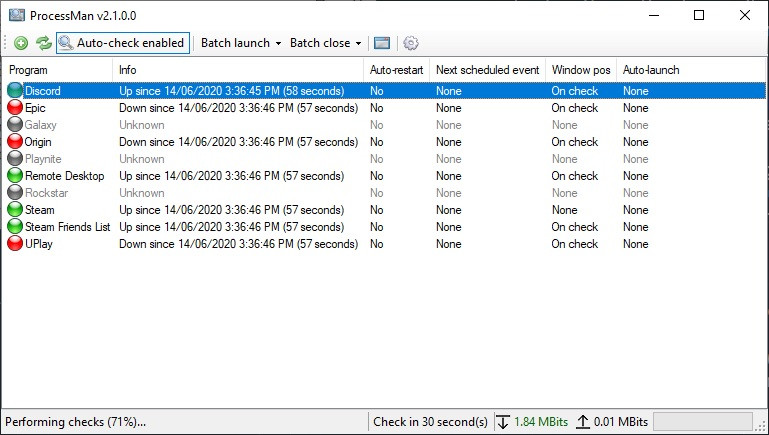Click Origin's 'Down since' info text

[238, 142]
